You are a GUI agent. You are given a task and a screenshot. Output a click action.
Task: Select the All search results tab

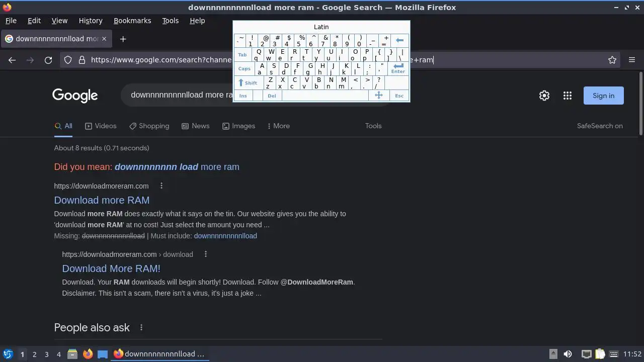[63, 126]
